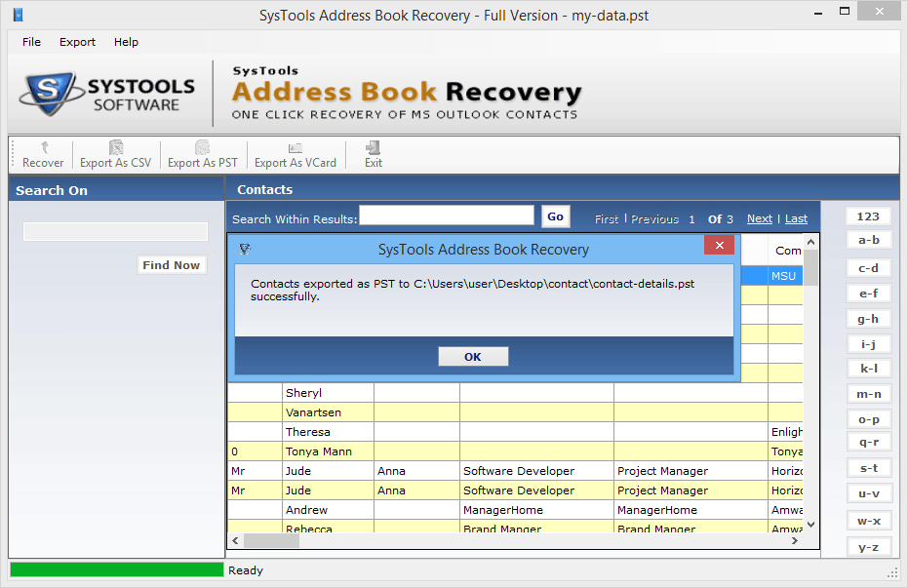Click the vertical scrollbar thumb
This screenshot has height=588, width=908.
pyautogui.click(x=810, y=267)
